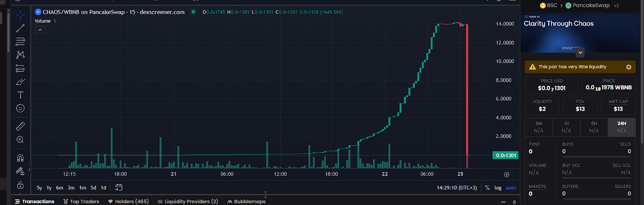Open the Bubblemaps tab
Viewport: 644px width, 205px height.
[x=246, y=201]
